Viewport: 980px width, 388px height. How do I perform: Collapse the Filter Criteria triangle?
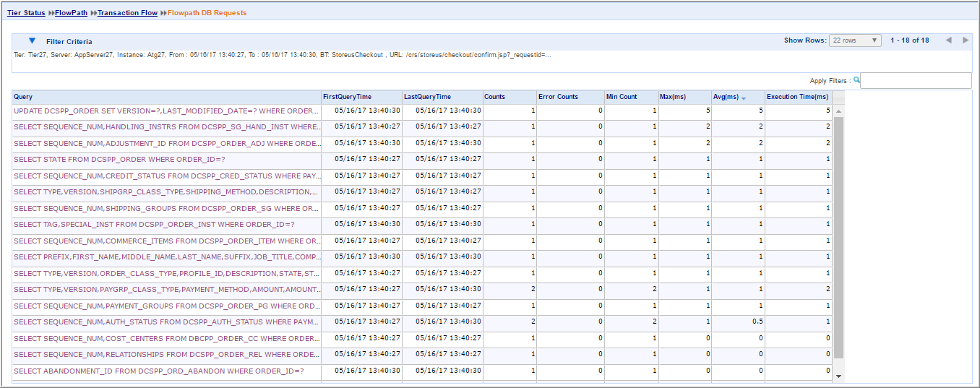[x=32, y=41]
